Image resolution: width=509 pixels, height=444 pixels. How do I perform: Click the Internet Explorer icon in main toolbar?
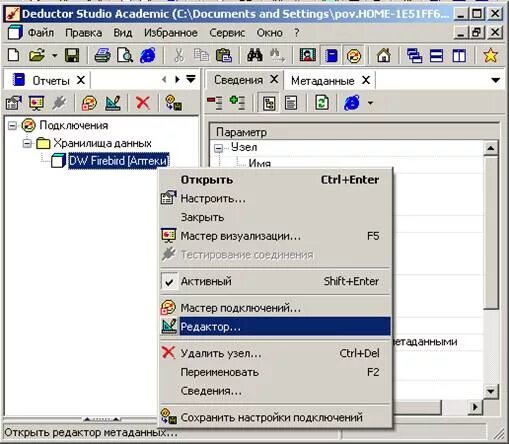pyautogui.click(x=148, y=55)
